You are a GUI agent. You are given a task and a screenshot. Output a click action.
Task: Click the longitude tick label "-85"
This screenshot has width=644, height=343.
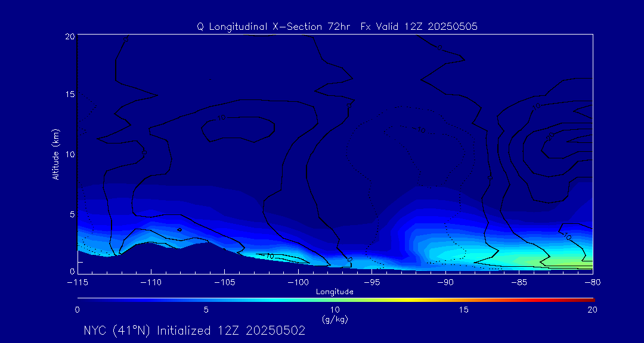click(x=519, y=283)
